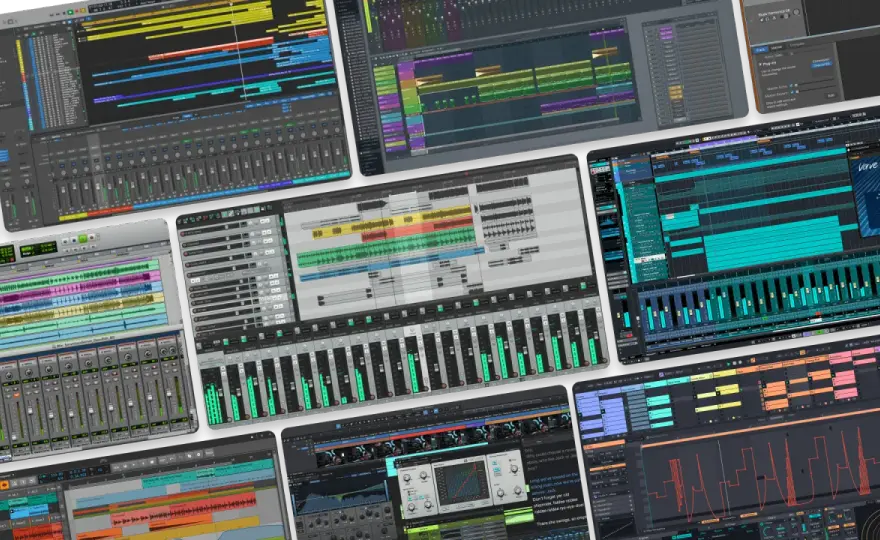Screen dimensions: 880x540
Task: Click the green LCD counter in Pro Tools window
Action: (38, 249)
